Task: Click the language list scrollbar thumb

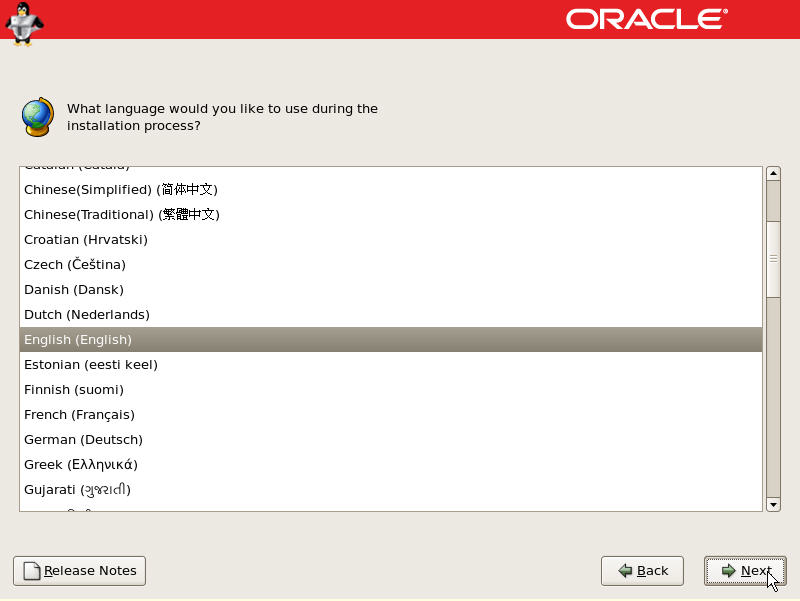Action: (x=773, y=259)
